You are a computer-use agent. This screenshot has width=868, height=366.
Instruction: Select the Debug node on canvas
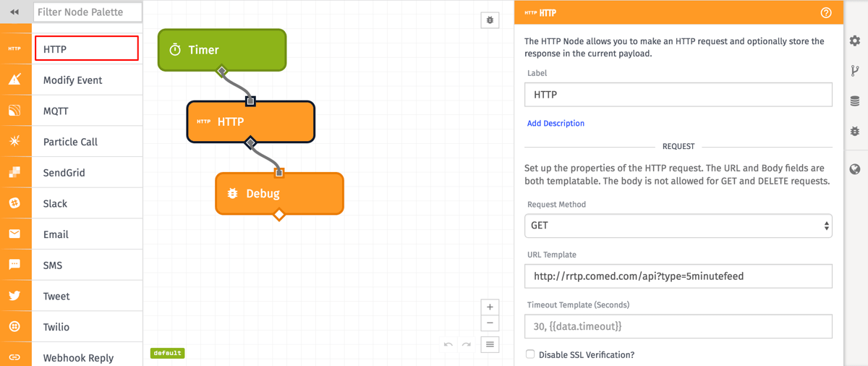tap(279, 193)
